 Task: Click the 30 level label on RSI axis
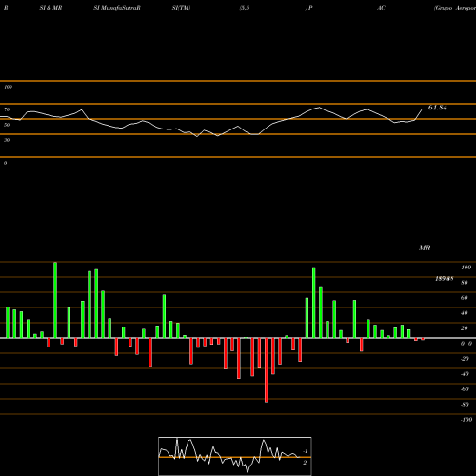tap(7, 140)
